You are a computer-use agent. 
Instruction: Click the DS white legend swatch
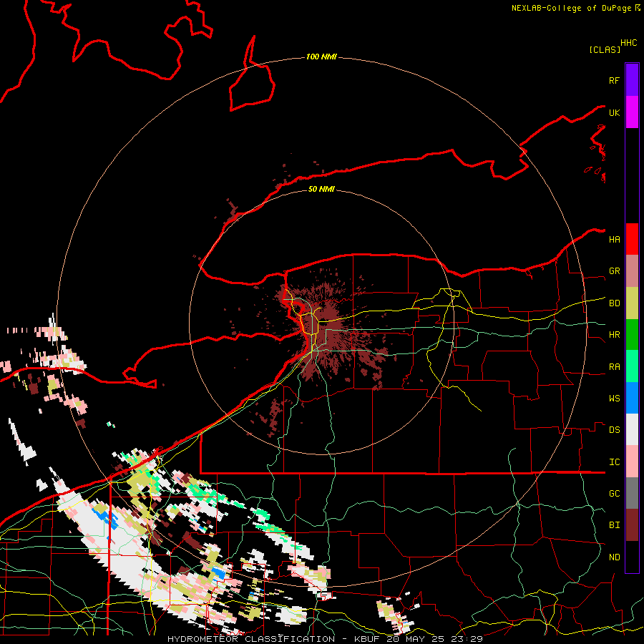coord(632,429)
